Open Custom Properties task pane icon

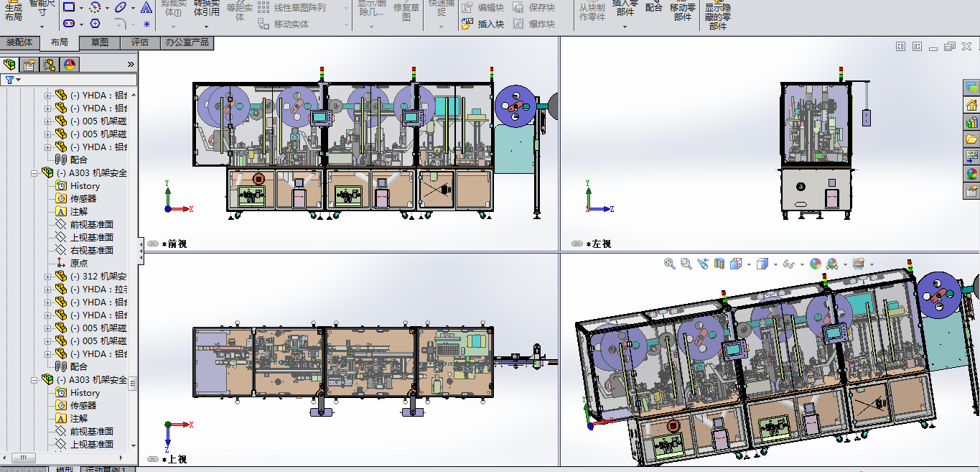tap(972, 191)
